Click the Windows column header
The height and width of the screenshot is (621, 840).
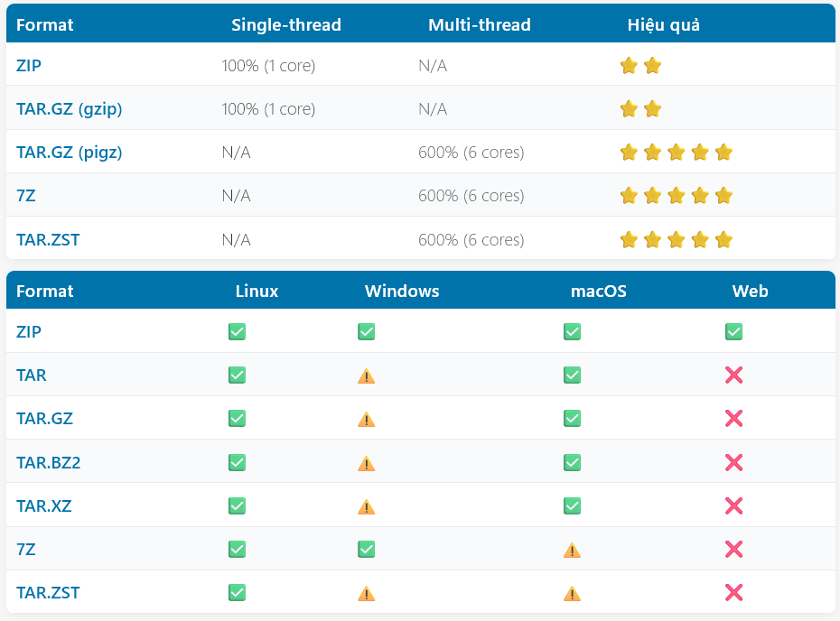[402, 292]
